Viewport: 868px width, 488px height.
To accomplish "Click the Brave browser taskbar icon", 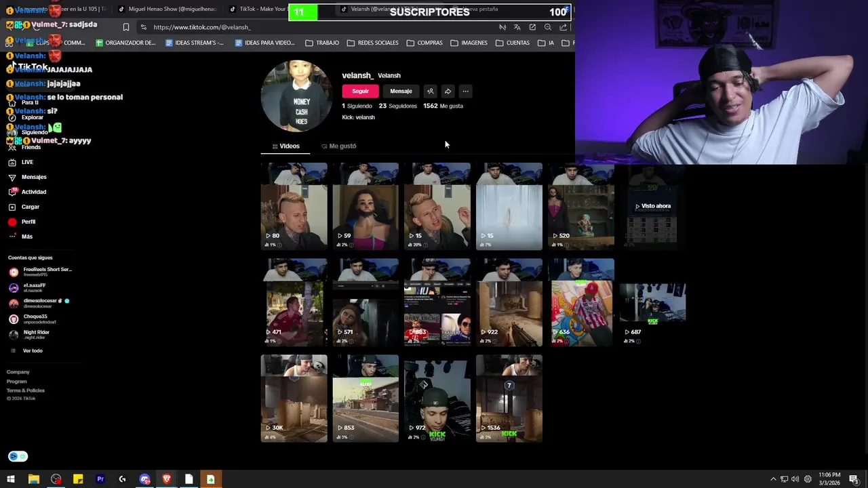I will click(x=167, y=479).
